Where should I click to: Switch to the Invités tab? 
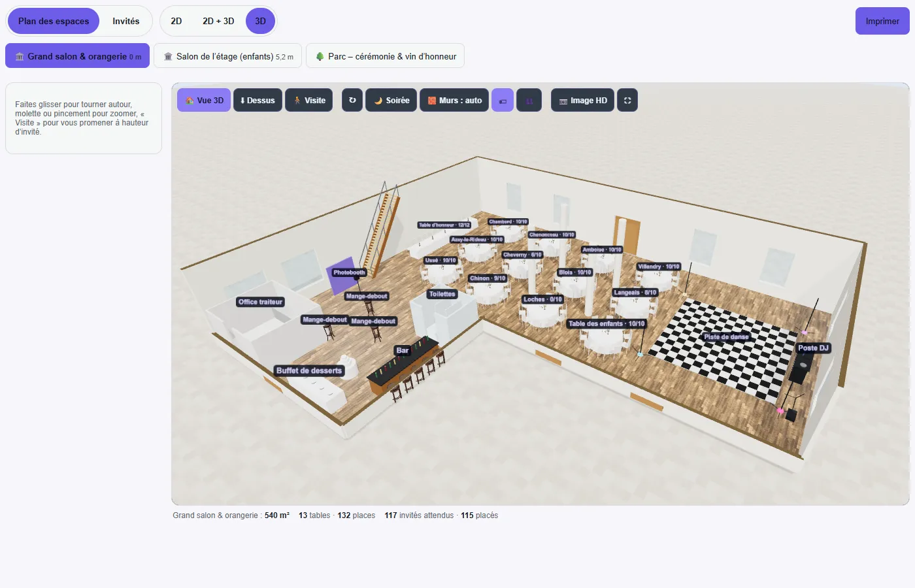point(125,21)
